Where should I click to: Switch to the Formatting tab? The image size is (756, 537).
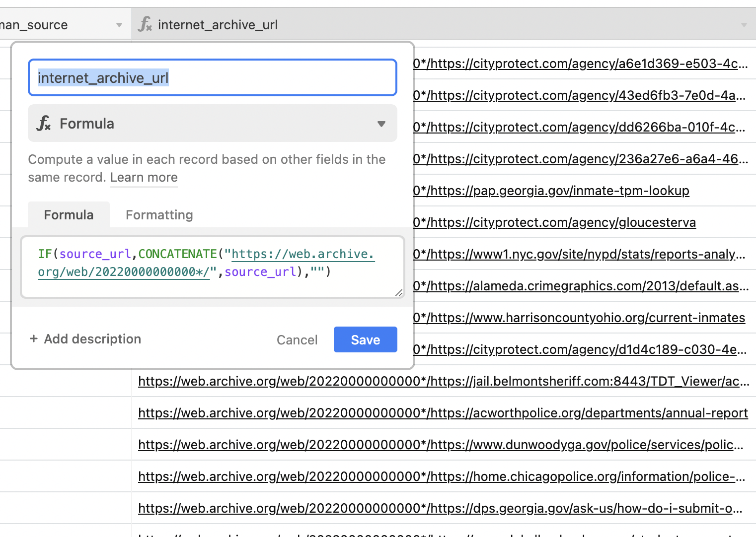(159, 214)
